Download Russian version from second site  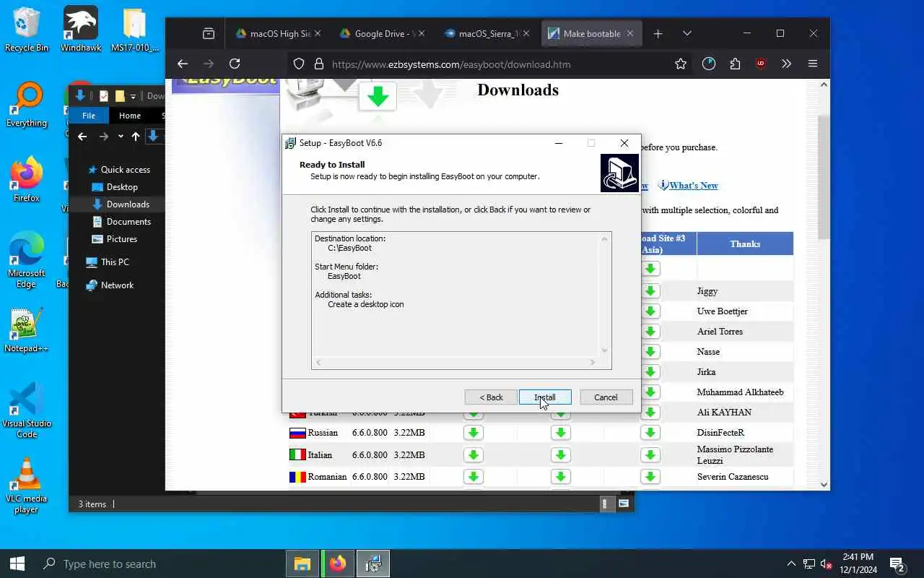[x=561, y=433]
